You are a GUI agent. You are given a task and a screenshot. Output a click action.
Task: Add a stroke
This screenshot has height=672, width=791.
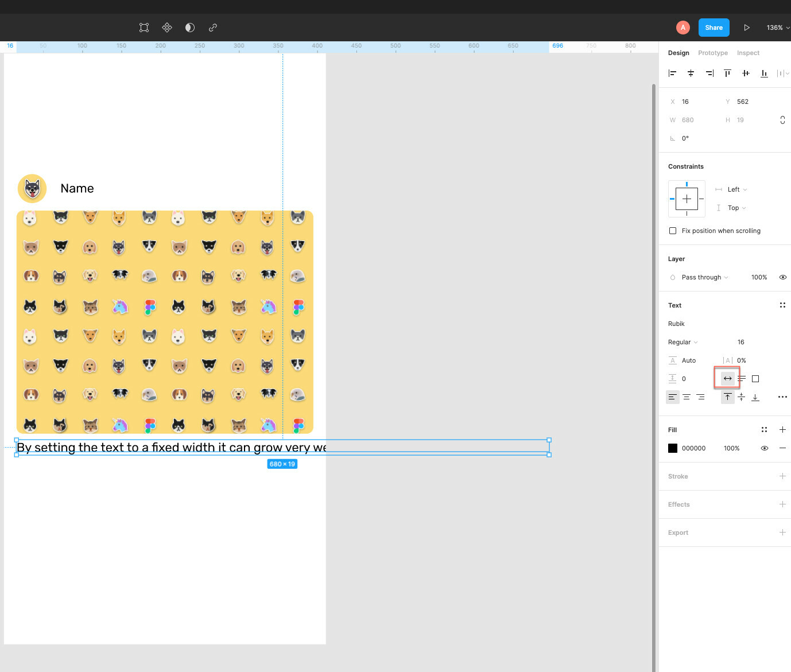tap(782, 476)
